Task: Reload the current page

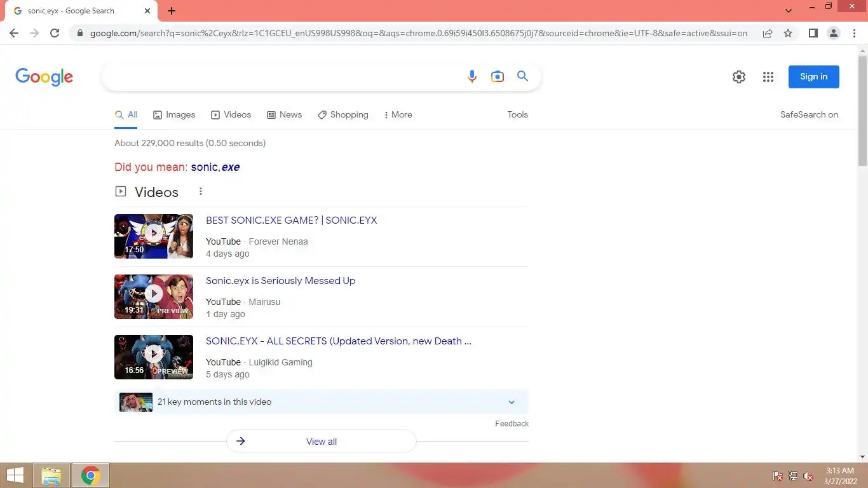Action: click(x=55, y=33)
